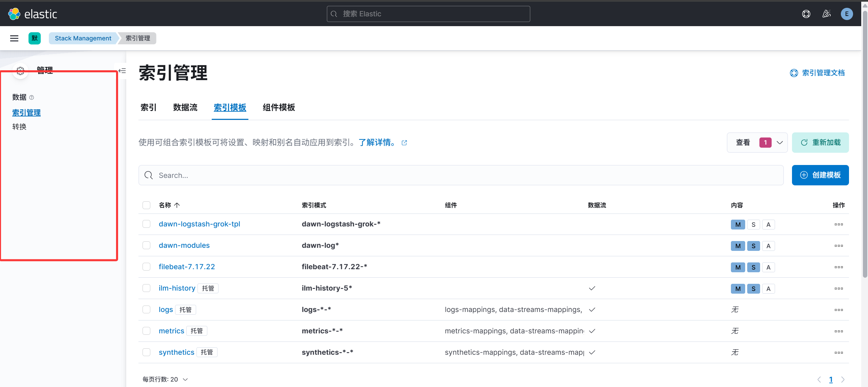Switch to the 索引 tab

pyautogui.click(x=148, y=108)
